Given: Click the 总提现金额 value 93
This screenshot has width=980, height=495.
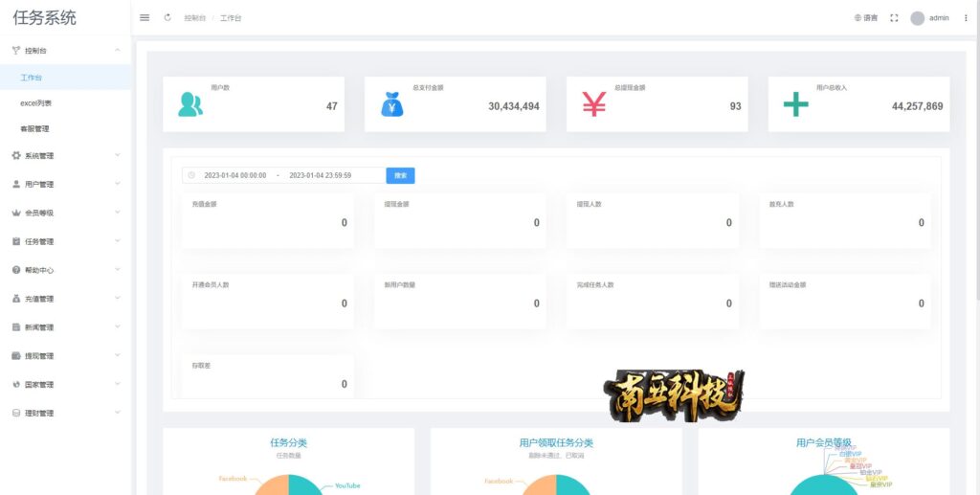Looking at the screenshot, I should (735, 106).
